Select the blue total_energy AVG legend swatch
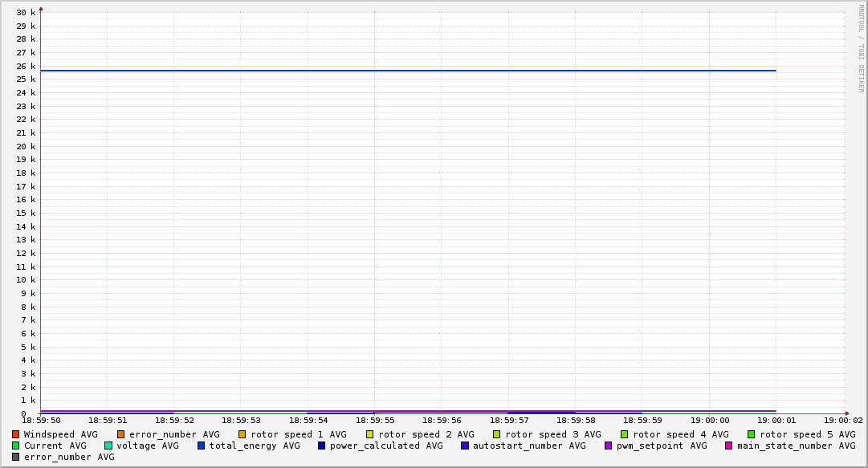This screenshot has width=868, height=468. coord(202,446)
